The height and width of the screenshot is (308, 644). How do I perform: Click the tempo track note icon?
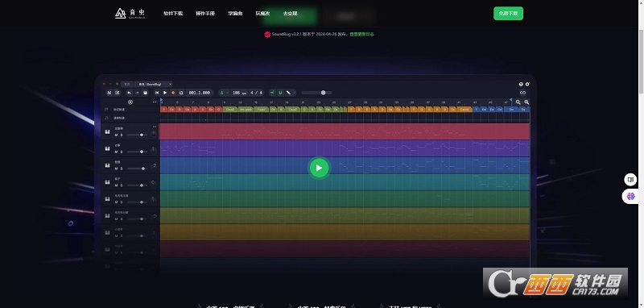click(106, 118)
